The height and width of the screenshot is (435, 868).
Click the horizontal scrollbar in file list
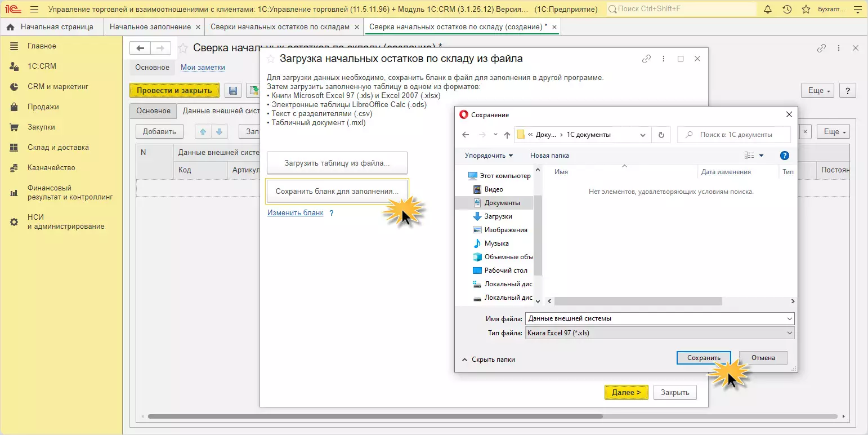pos(639,301)
